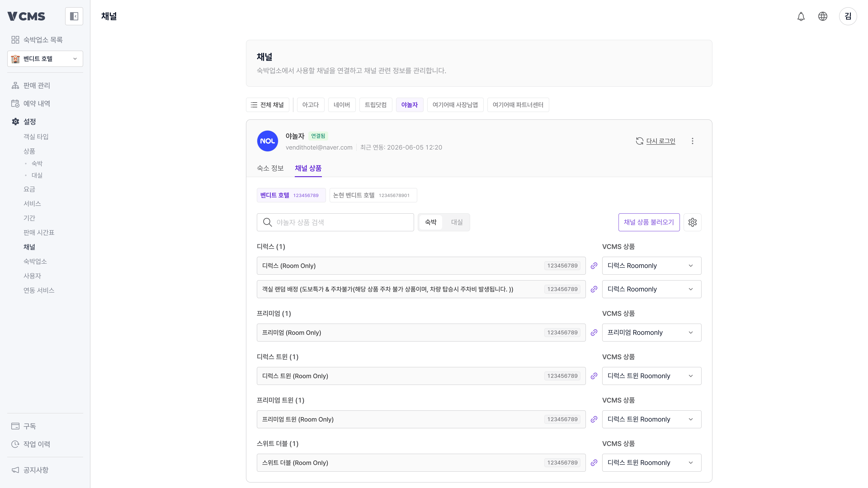The height and width of the screenshot is (488, 868).
Task: Click the link icon for 디럭스 트윈 (Room Only)
Action: pyautogui.click(x=594, y=376)
